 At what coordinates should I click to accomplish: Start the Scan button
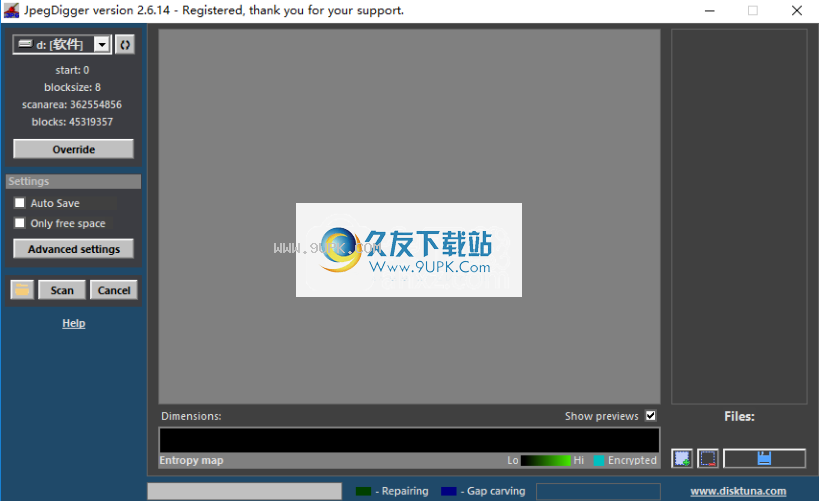tap(62, 290)
